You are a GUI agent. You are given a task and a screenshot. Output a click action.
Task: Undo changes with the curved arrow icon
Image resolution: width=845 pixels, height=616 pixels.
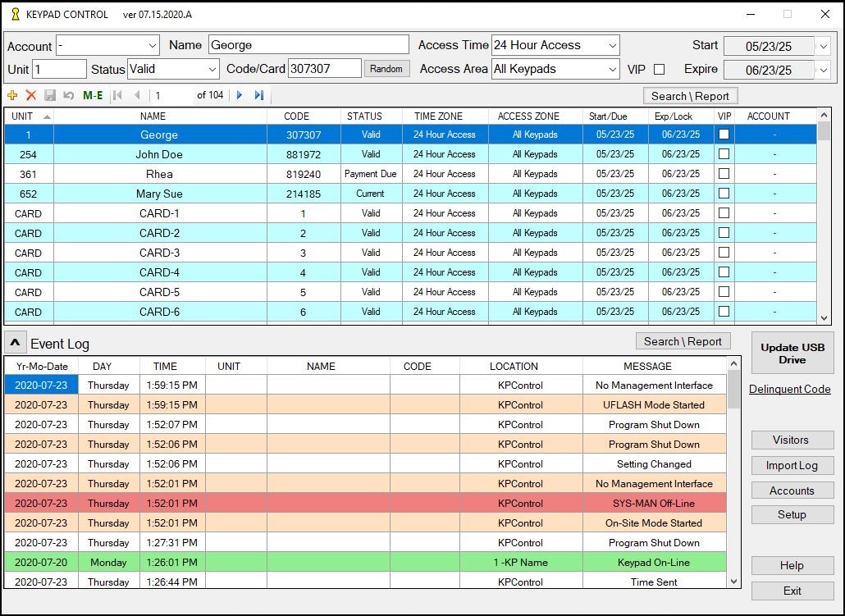click(68, 95)
